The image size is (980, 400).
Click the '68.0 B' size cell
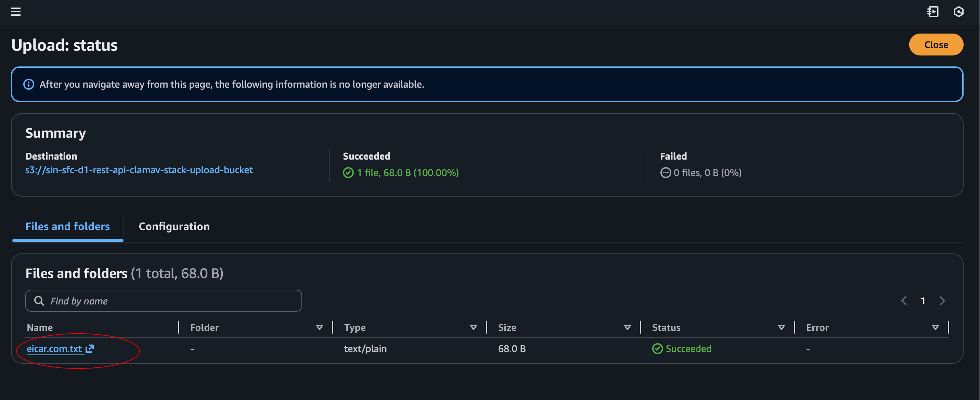pos(512,349)
